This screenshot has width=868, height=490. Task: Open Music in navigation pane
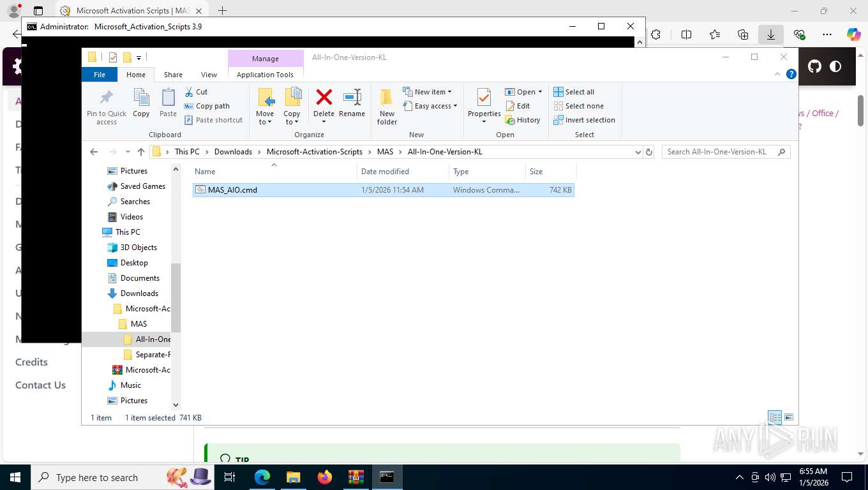[124, 385]
